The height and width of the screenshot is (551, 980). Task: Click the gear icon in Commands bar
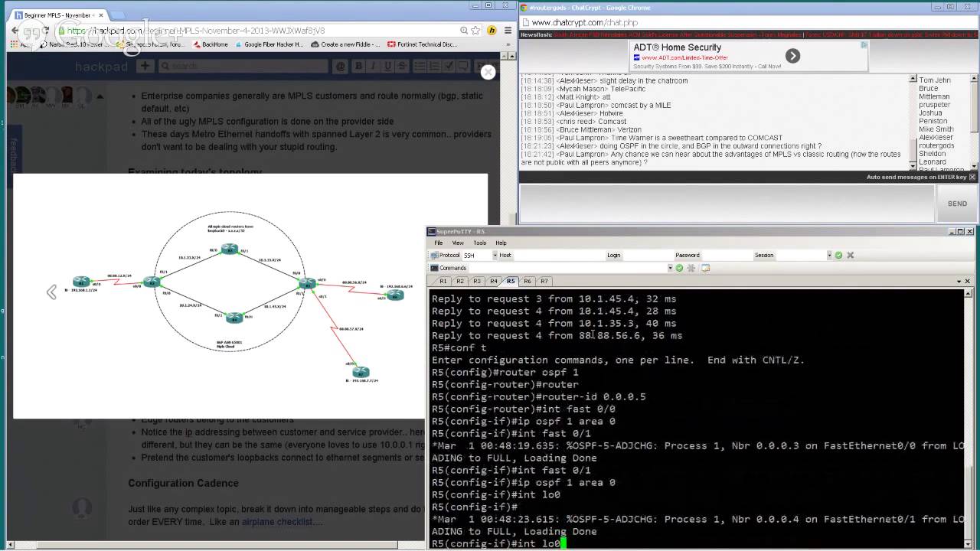coord(691,268)
